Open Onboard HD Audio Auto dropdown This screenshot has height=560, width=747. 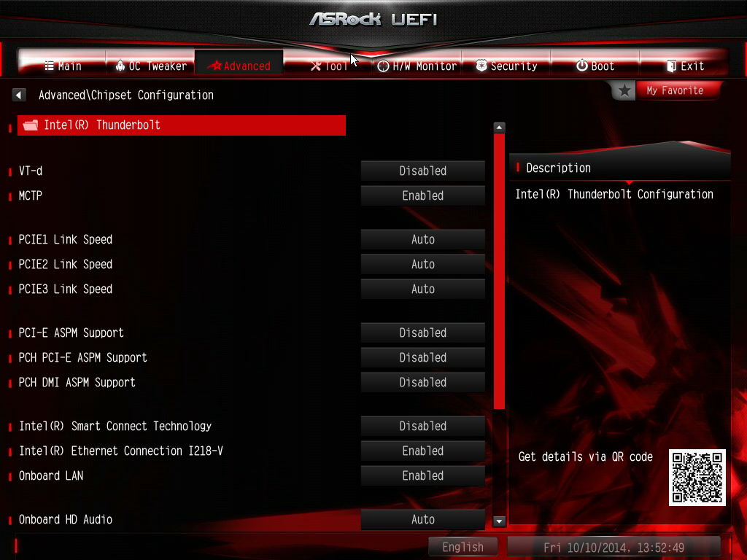[x=422, y=519]
